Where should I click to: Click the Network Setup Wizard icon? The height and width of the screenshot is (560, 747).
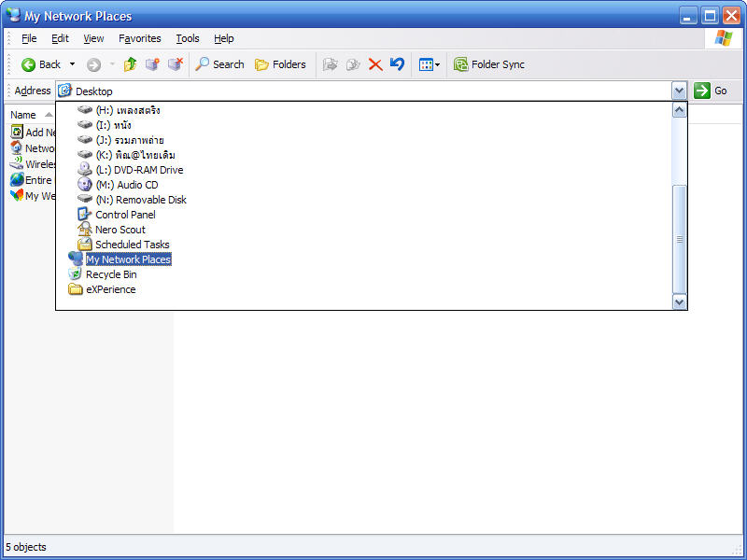click(x=17, y=147)
